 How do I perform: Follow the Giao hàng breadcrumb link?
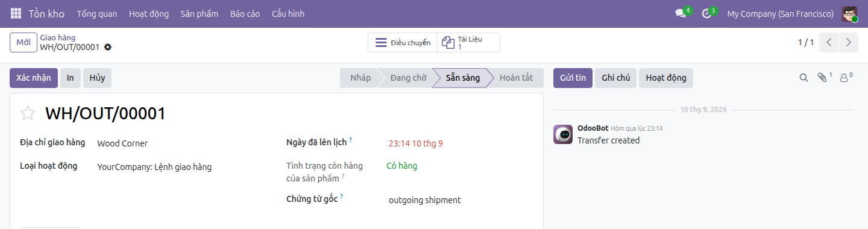58,37
